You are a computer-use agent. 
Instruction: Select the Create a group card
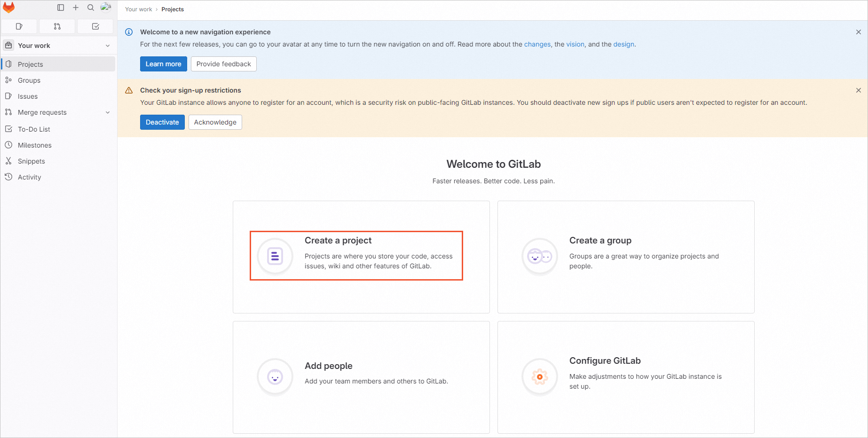[x=625, y=257]
